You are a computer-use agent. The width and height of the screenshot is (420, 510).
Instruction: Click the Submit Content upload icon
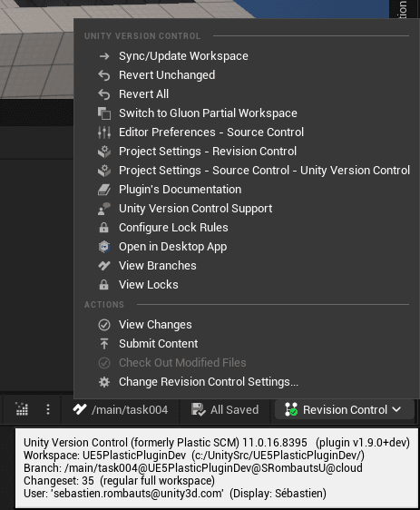point(104,344)
